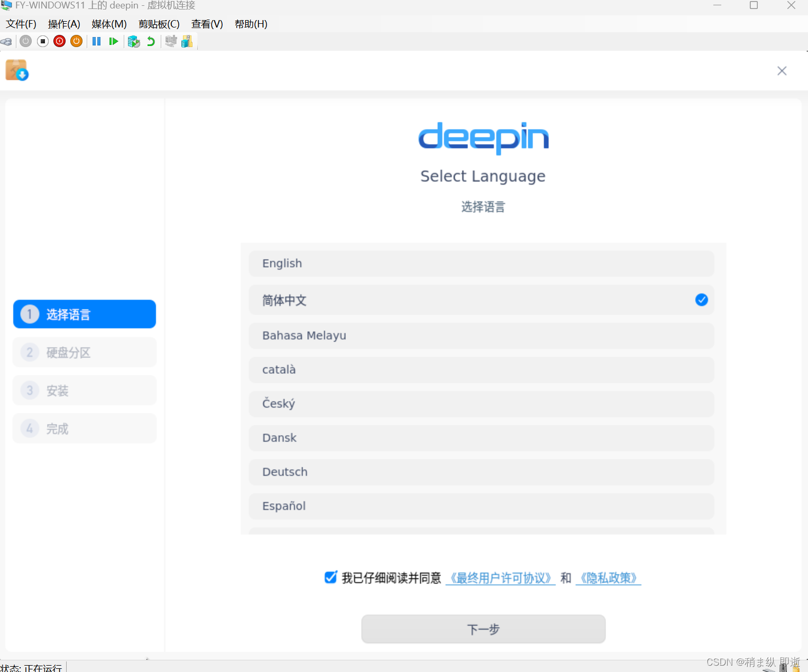This screenshot has width=808, height=672.
Task: Pause the running virtual machine
Action: point(96,41)
